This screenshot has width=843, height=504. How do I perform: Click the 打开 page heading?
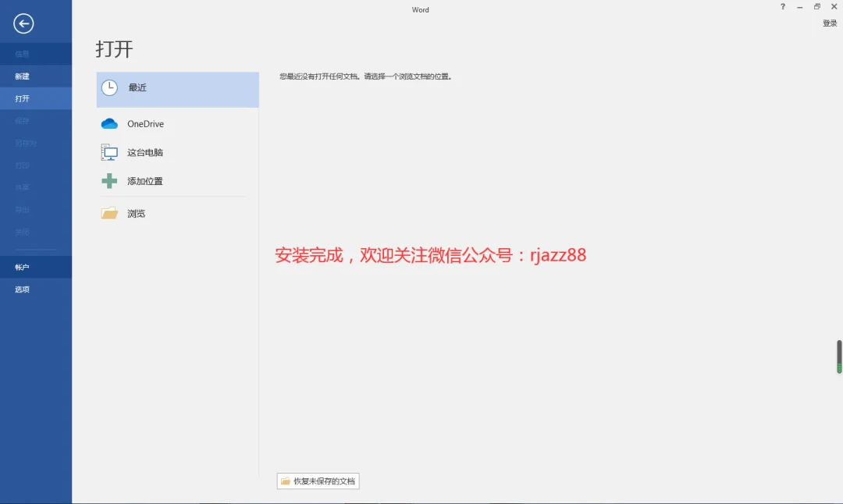pos(114,49)
